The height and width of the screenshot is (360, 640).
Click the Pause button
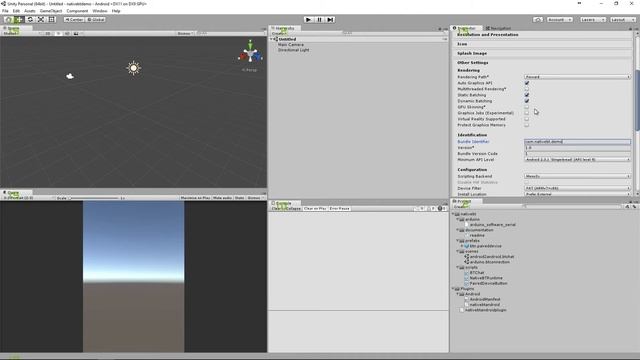[320, 20]
